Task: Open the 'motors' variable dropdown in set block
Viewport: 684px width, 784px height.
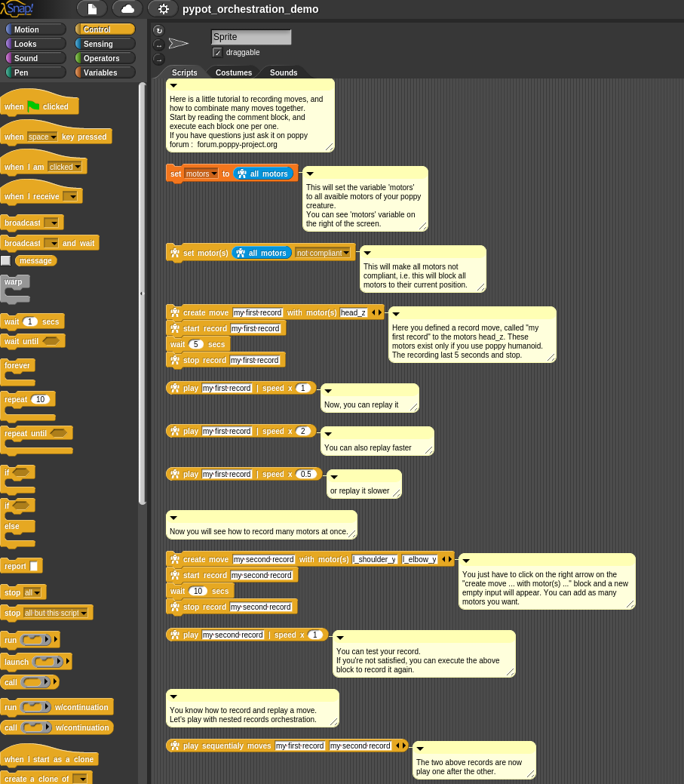Action: 201,174
